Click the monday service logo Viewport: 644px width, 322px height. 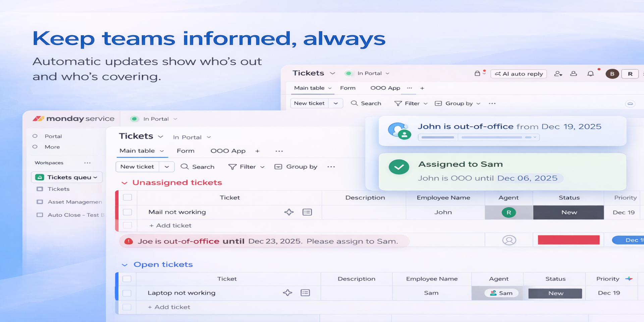pos(74,119)
